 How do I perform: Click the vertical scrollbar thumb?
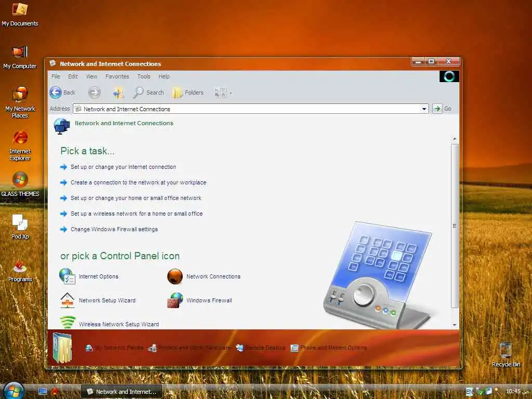pyautogui.click(x=455, y=225)
